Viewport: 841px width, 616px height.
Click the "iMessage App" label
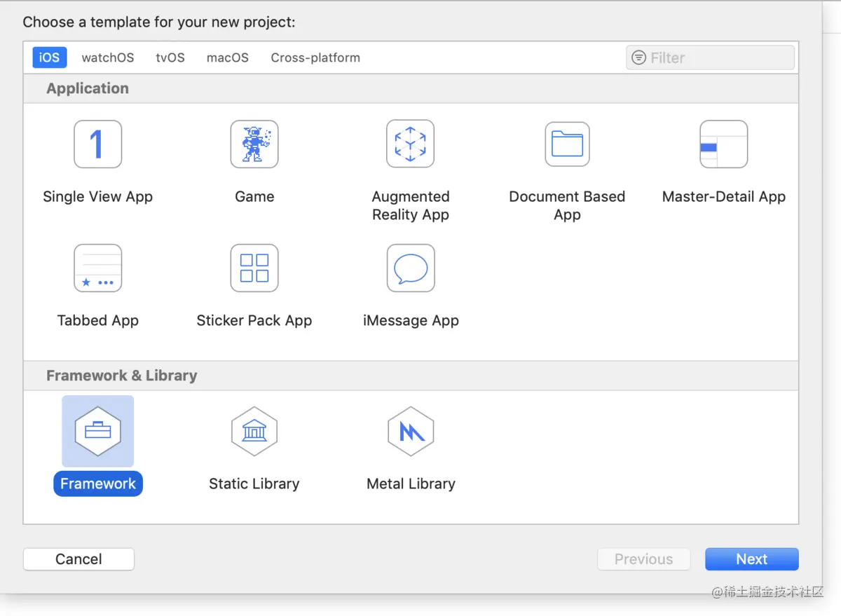pos(411,321)
